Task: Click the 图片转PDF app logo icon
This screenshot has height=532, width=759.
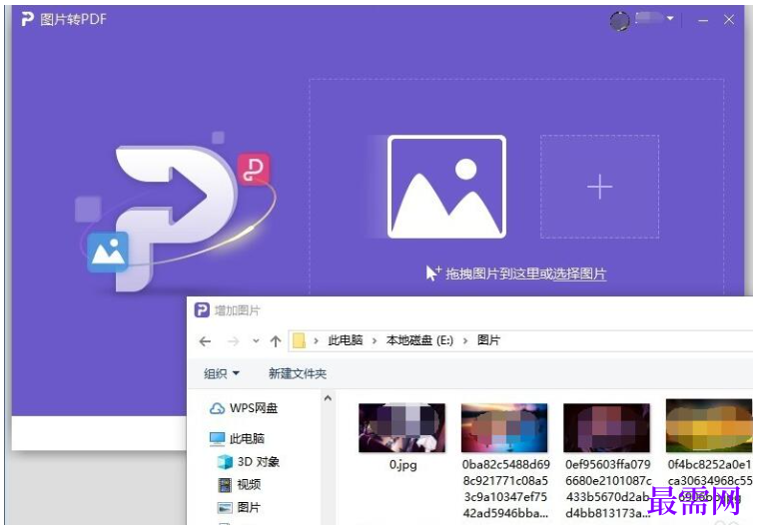Action: (x=28, y=19)
